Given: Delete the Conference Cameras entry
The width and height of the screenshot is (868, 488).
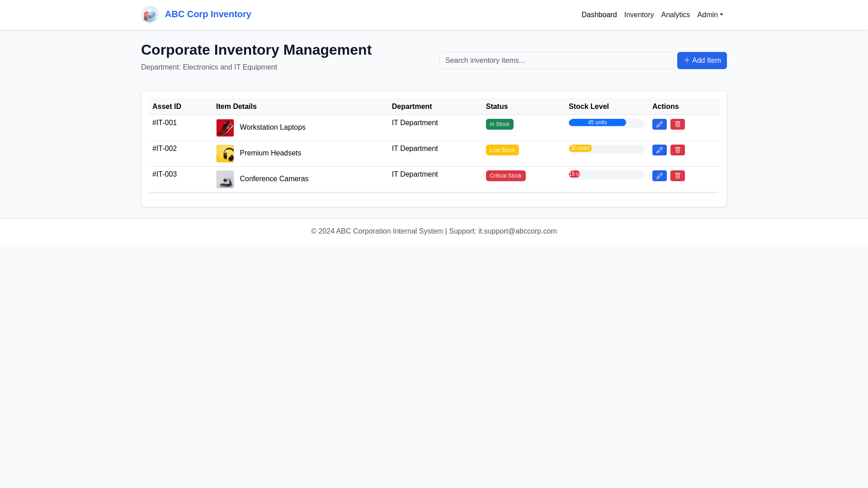Looking at the screenshot, I should coord(677,176).
